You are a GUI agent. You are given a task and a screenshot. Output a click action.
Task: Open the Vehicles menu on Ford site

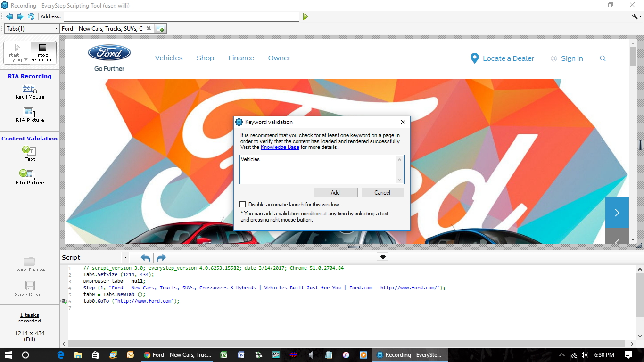(169, 58)
